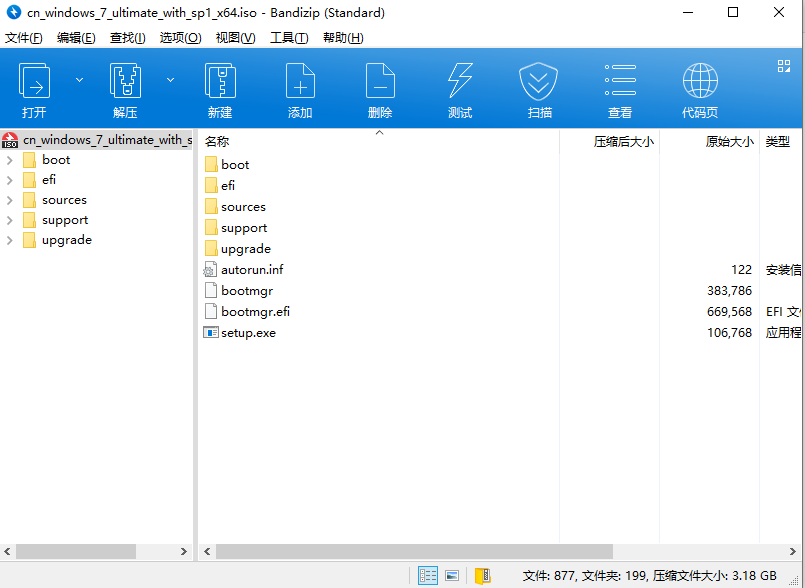Viewport: 805px width, 588px height.
Task: Open the 工具(T) menu
Action: pos(289,37)
